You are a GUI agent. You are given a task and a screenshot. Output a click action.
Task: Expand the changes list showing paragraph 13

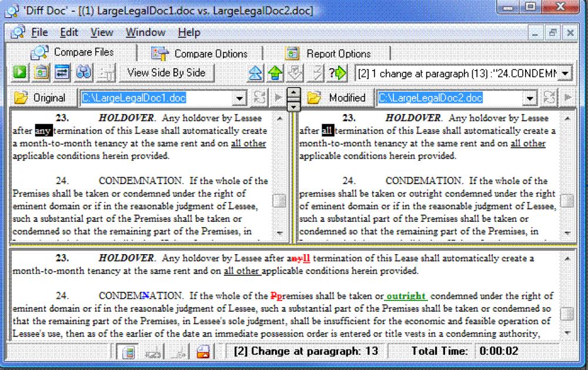565,72
